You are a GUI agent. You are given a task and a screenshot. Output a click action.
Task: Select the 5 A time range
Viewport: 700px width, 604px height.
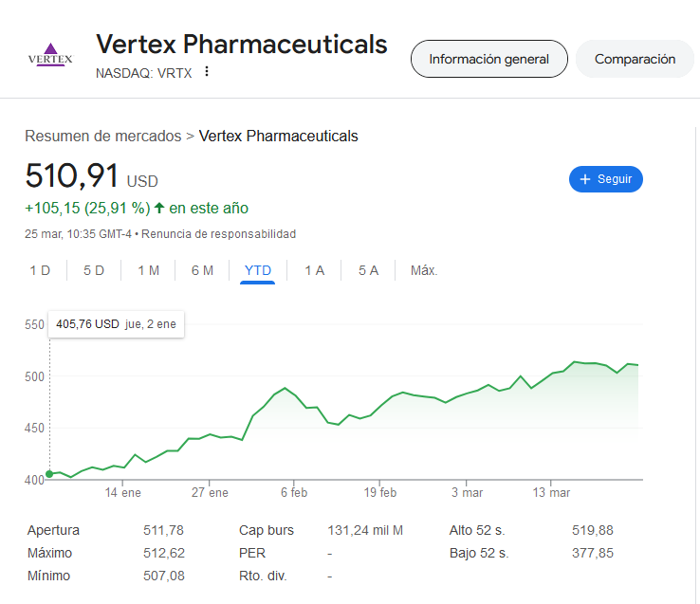click(x=368, y=270)
